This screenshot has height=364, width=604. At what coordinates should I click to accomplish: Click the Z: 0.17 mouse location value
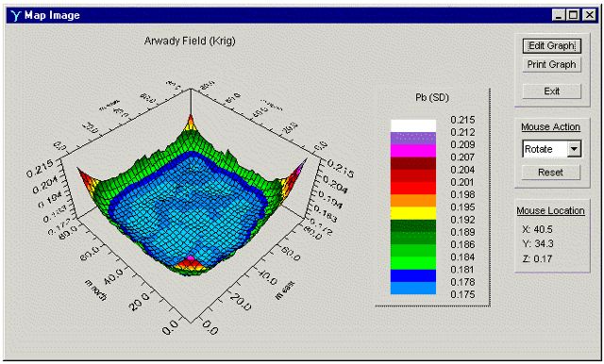click(x=537, y=259)
